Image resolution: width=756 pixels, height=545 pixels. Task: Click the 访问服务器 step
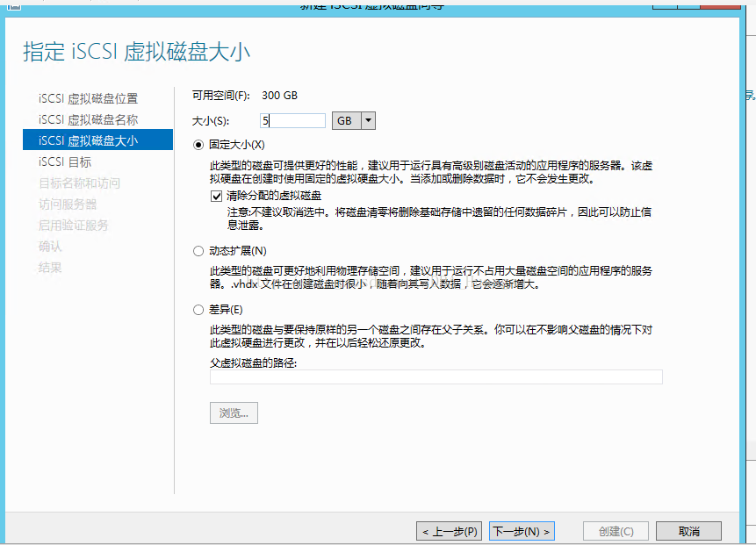click(68, 204)
